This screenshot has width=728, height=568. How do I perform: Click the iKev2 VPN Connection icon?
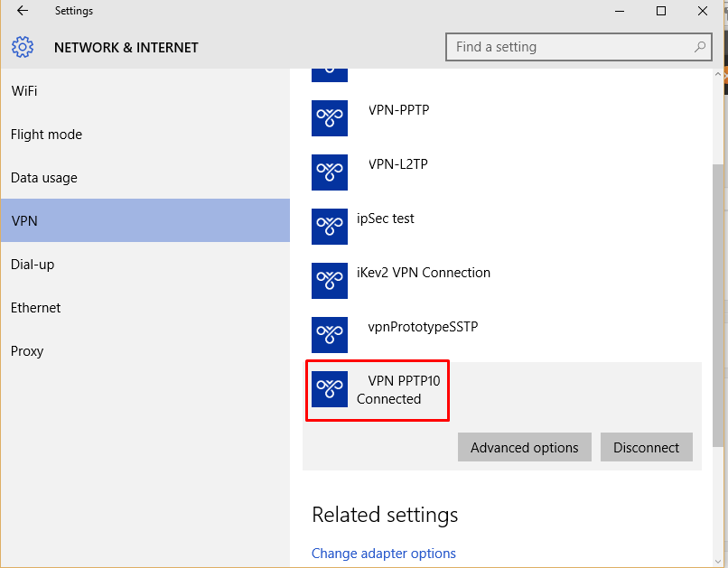[x=330, y=281]
